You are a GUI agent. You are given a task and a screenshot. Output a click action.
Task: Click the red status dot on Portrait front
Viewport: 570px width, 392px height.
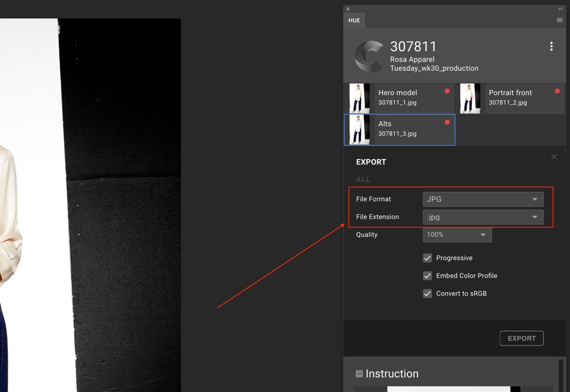click(557, 91)
